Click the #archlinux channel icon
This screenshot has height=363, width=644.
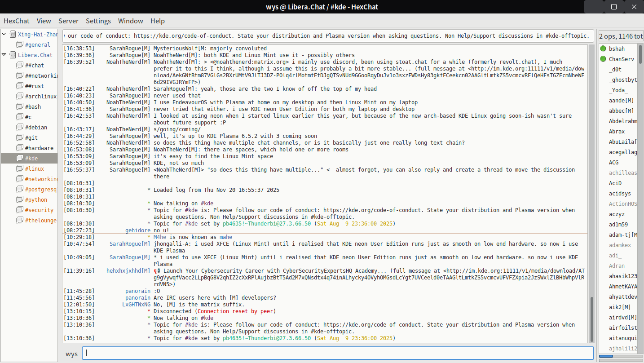19,97
